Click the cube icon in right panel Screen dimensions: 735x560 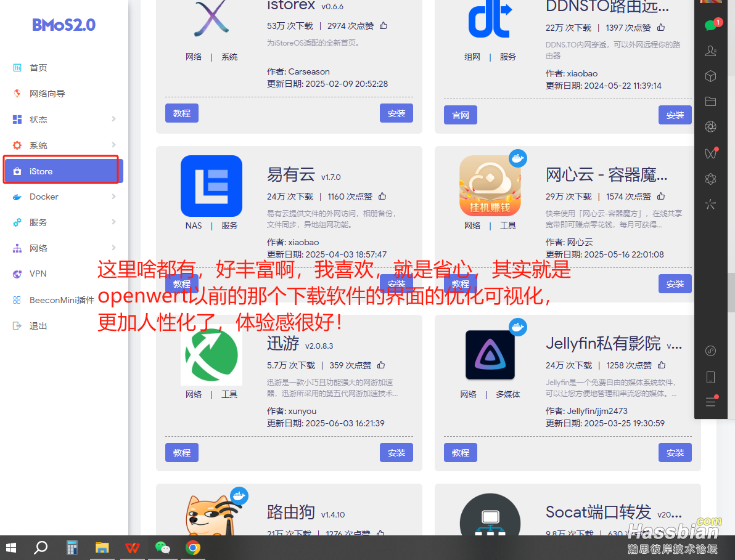[710, 76]
